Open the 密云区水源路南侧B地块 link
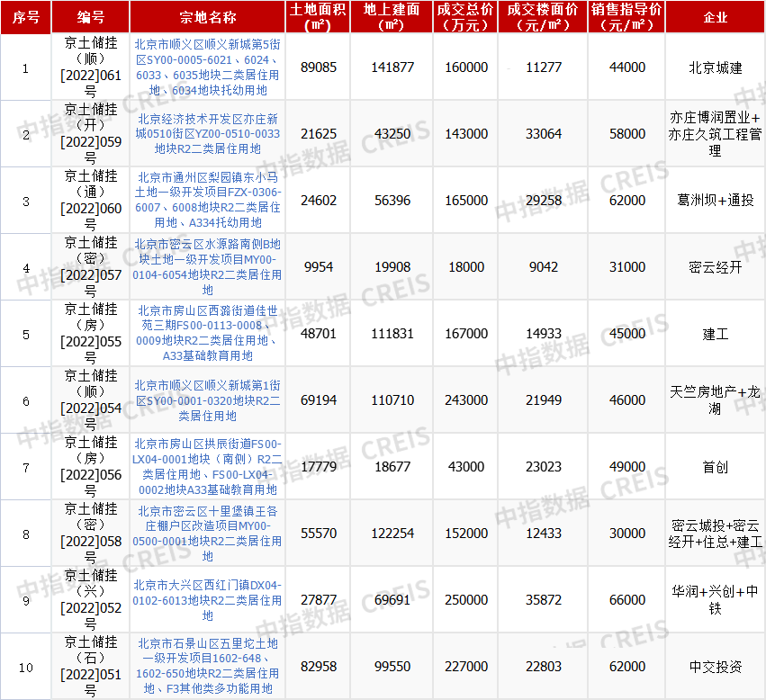Screen dimensions: 766x700 [207, 267]
